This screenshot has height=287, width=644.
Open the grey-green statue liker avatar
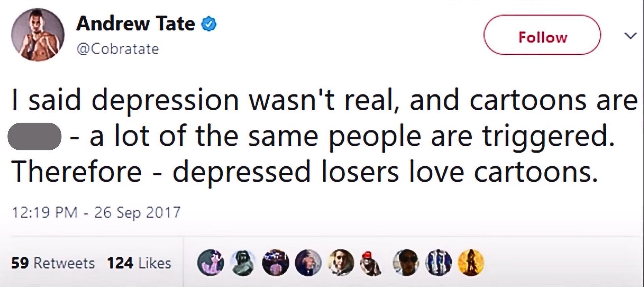pyautogui.click(x=243, y=263)
